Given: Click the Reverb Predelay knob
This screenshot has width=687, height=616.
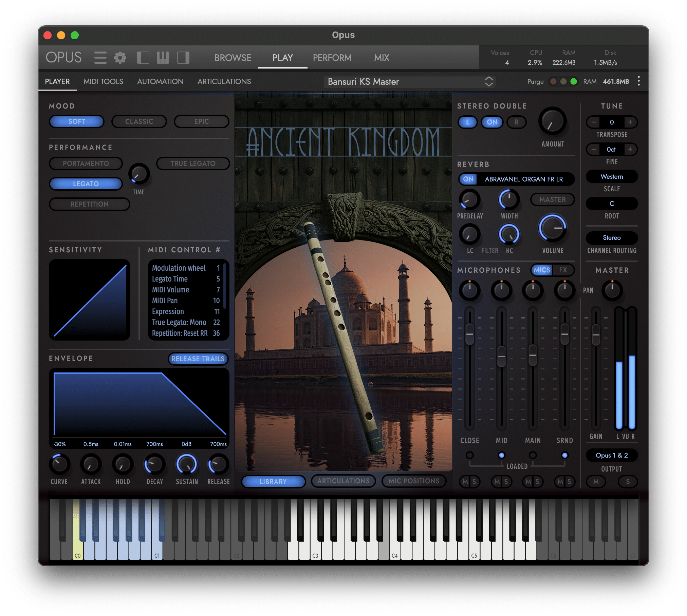Looking at the screenshot, I should coord(470,199).
